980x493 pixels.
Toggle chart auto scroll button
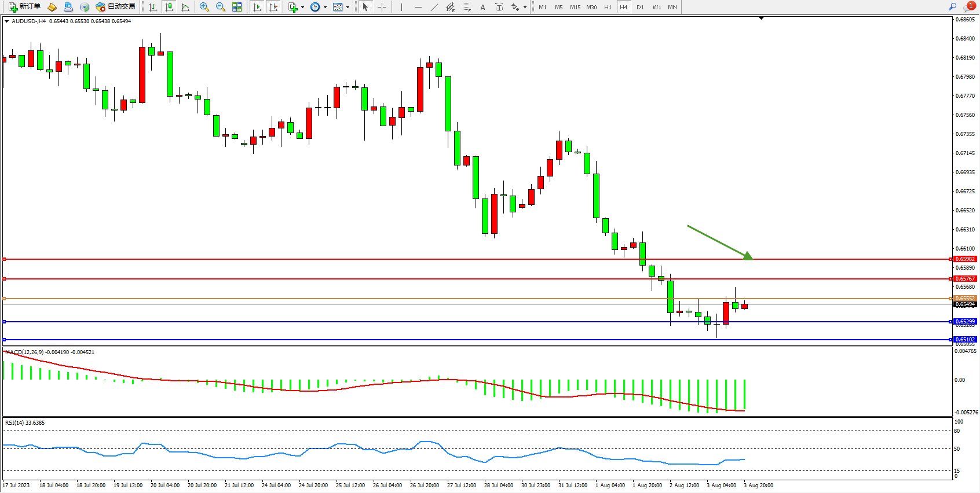click(257, 7)
